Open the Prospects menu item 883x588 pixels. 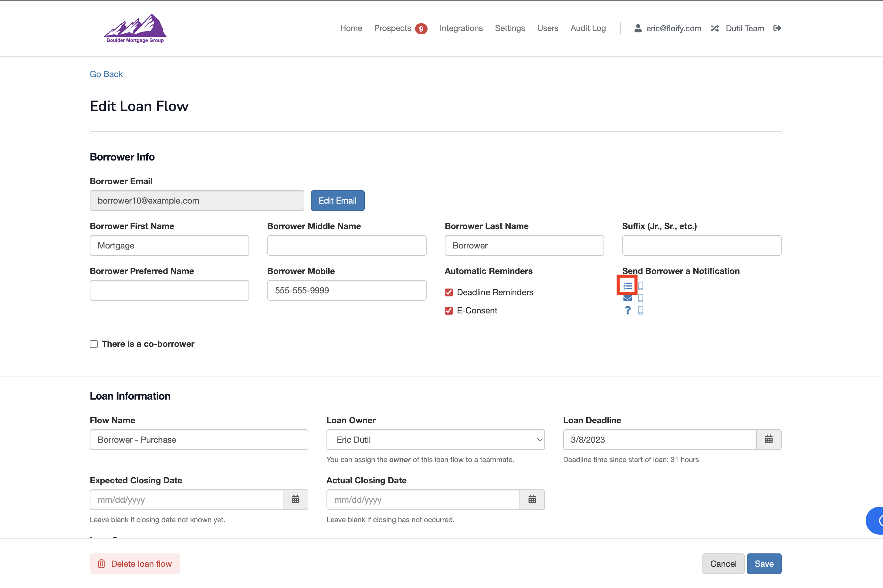[x=392, y=28]
